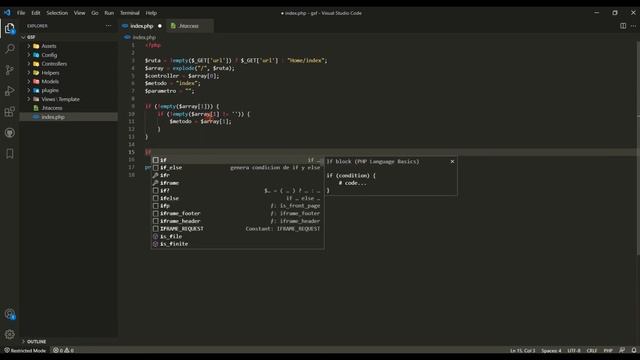Choose the 'if_else' suggestion

click(238, 168)
